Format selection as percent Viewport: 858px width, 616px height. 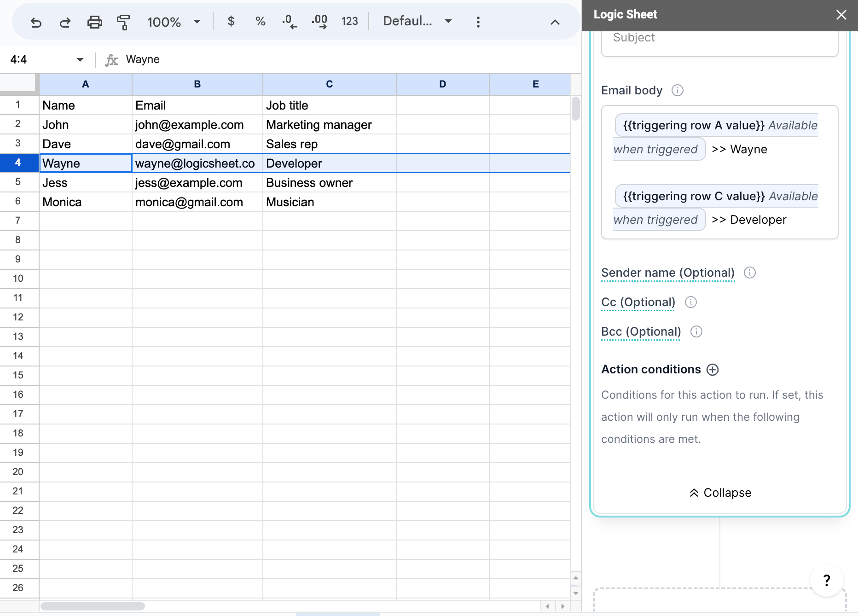(x=260, y=21)
